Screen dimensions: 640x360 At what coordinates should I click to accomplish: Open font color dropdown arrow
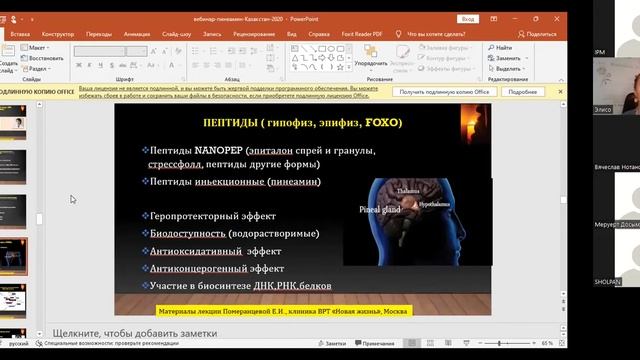pos(179,65)
